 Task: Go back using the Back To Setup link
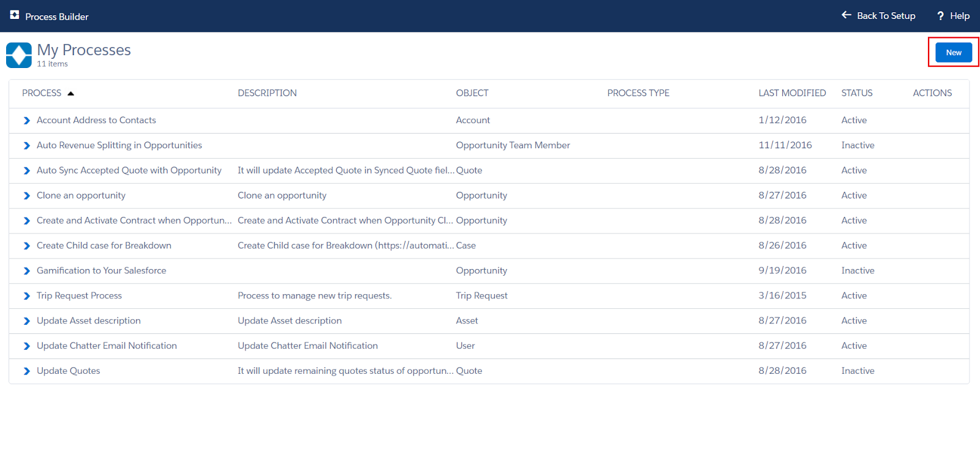886,16
